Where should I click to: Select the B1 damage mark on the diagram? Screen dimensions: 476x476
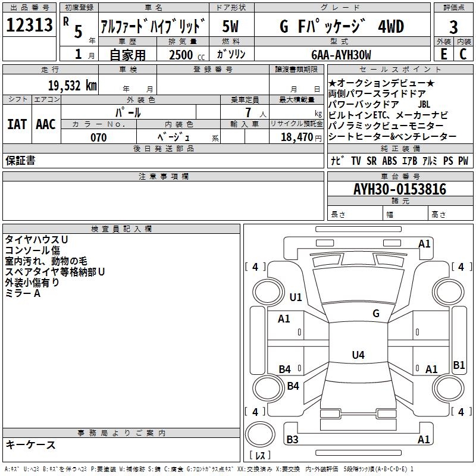(459, 365)
